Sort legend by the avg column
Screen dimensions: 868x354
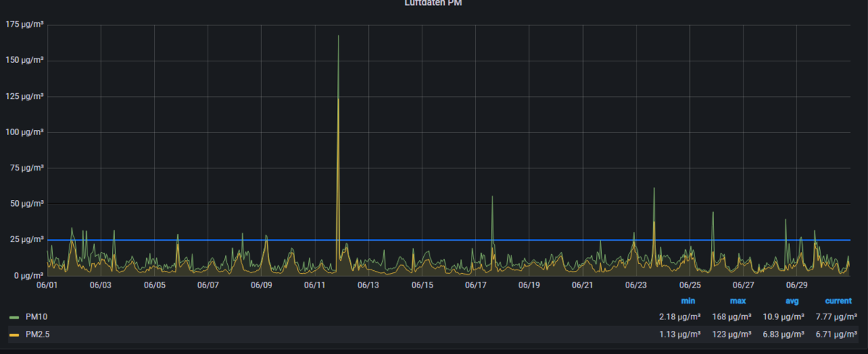click(x=791, y=301)
